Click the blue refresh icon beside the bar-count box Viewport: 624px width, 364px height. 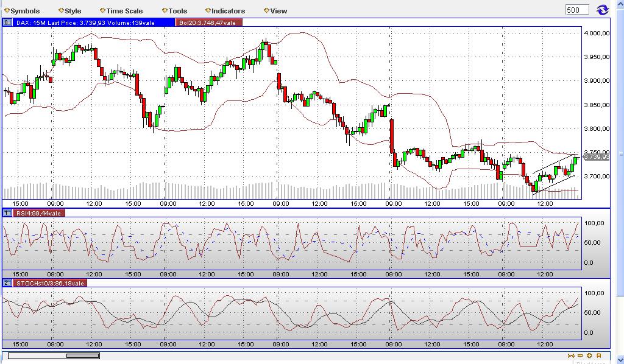(x=602, y=10)
